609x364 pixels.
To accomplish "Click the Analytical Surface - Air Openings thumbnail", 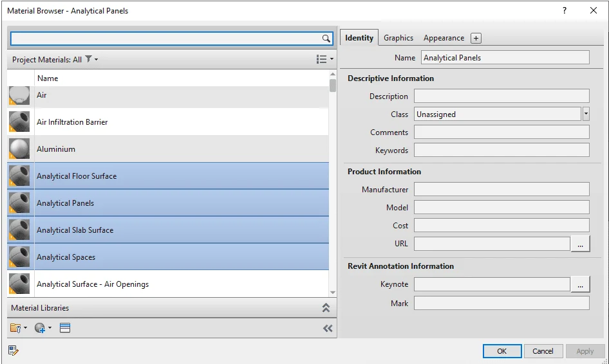I will pyautogui.click(x=19, y=284).
